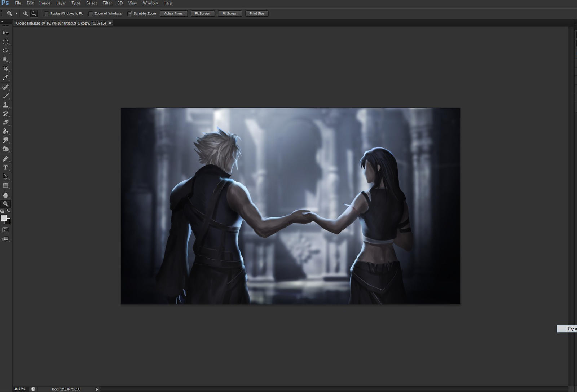Click the Doc: 119,3M/1,05G status text

click(66, 389)
